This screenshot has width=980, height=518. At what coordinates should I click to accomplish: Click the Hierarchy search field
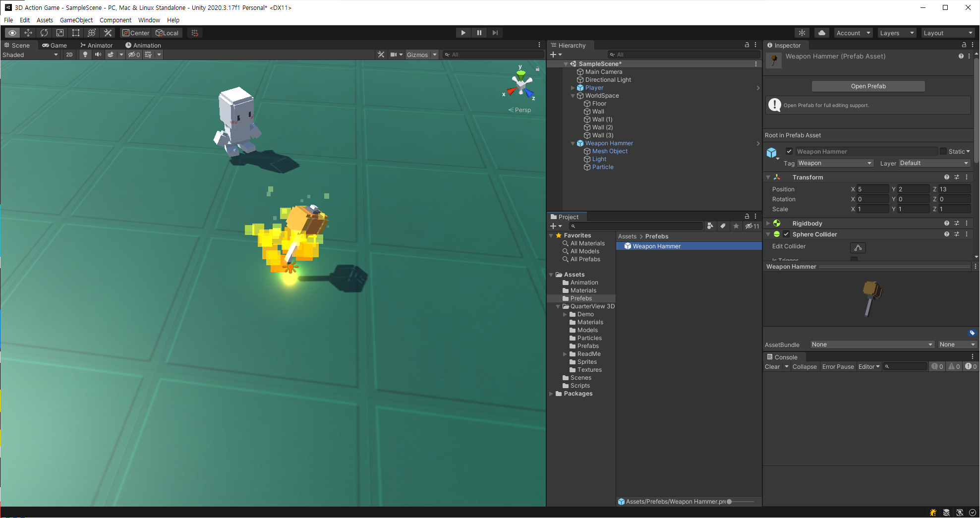[684, 55]
